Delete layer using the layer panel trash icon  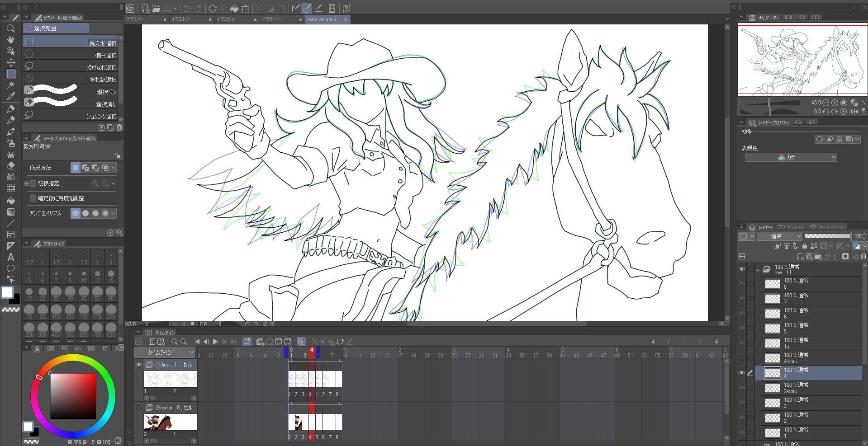coord(863,256)
